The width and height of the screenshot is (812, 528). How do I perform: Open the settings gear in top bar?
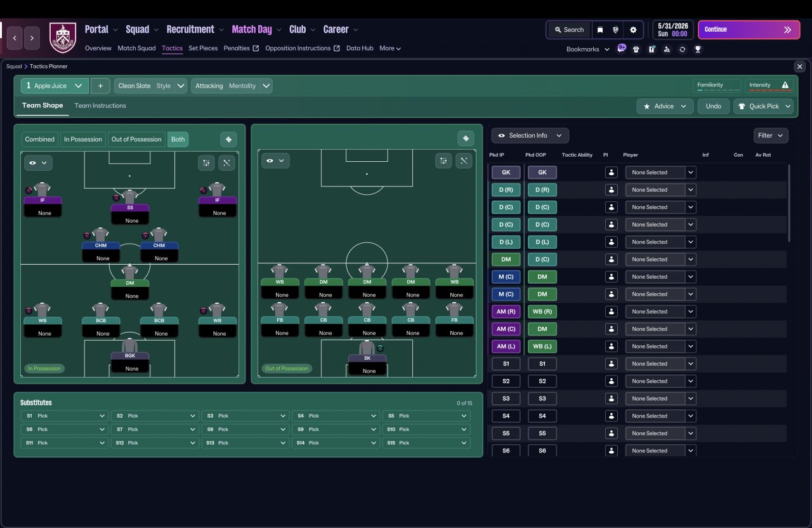click(633, 30)
